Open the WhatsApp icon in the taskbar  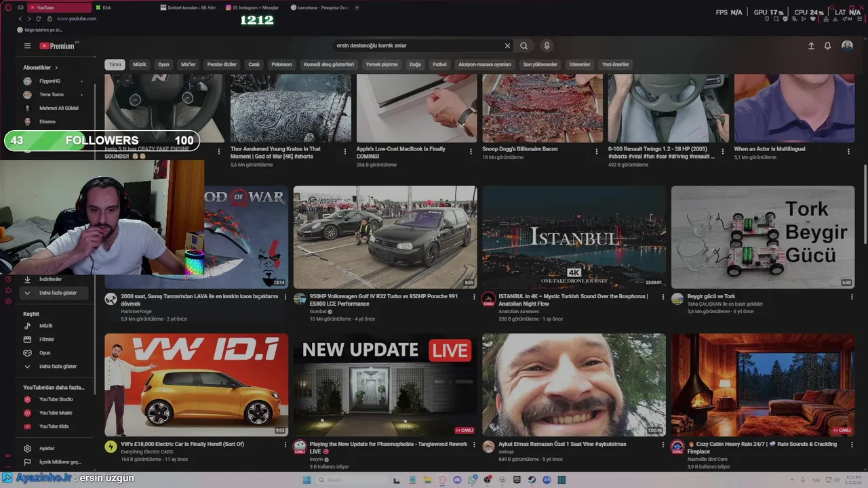click(x=472, y=480)
